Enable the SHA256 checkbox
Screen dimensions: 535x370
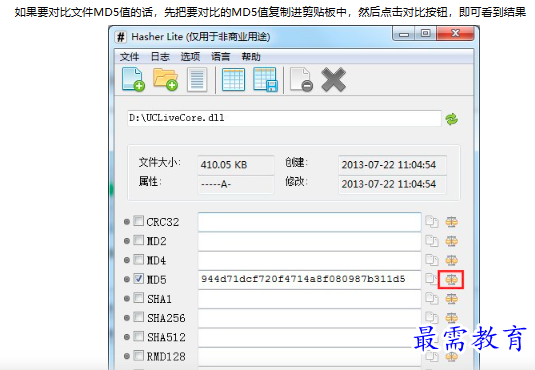point(138,317)
